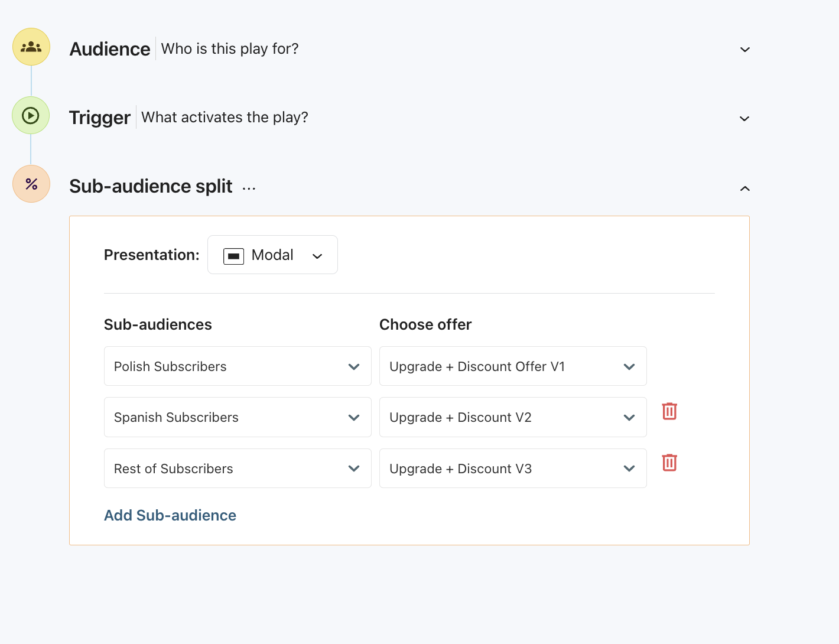Open the Polish Subscribers dropdown
This screenshot has width=839, height=644.
pyautogui.click(x=238, y=366)
